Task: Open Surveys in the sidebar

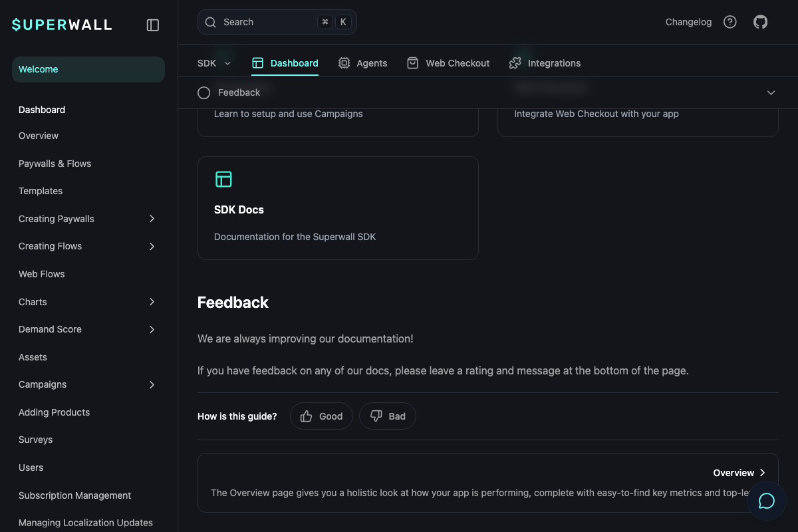Action: click(35, 440)
